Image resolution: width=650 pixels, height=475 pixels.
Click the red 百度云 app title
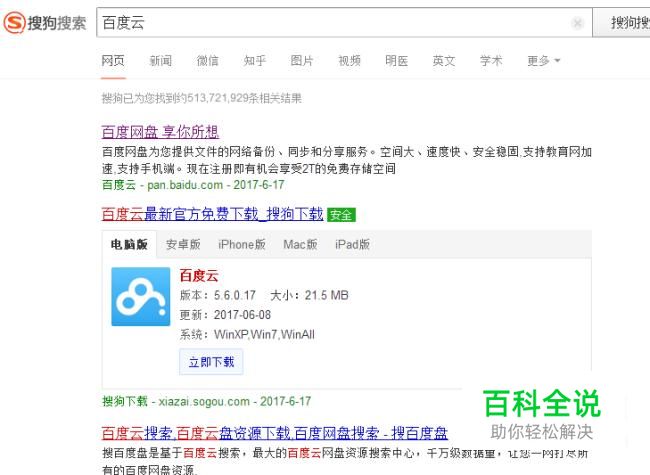pos(199,276)
